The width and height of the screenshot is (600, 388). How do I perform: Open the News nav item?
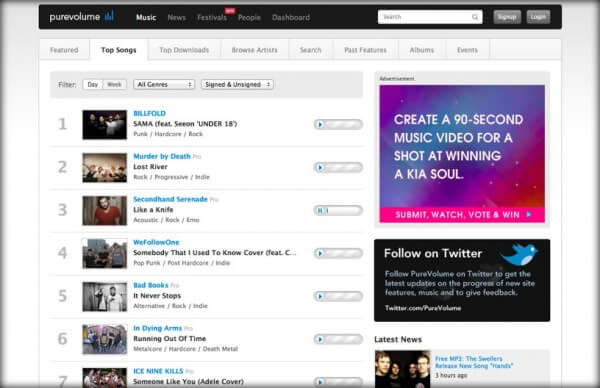tap(176, 18)
